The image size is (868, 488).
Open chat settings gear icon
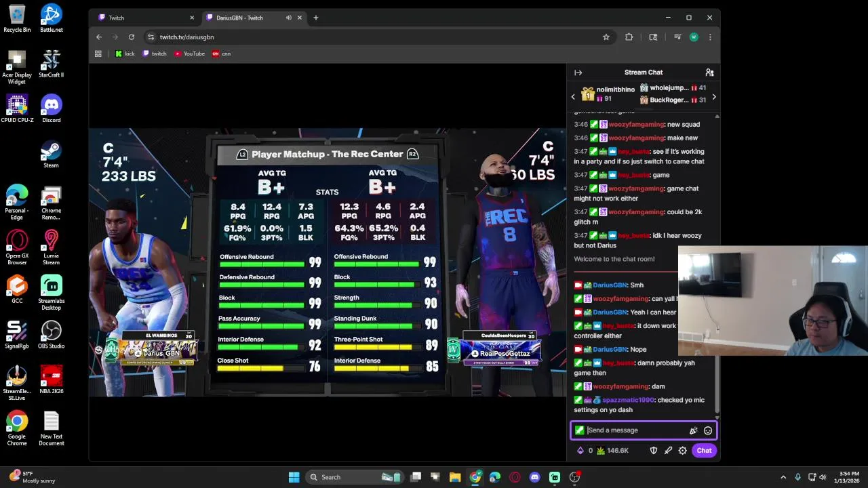click(683, 451)
